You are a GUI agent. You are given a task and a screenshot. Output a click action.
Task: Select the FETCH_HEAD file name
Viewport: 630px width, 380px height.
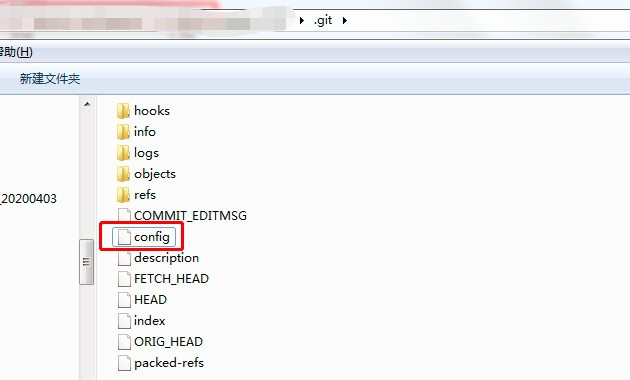(172, 279)
